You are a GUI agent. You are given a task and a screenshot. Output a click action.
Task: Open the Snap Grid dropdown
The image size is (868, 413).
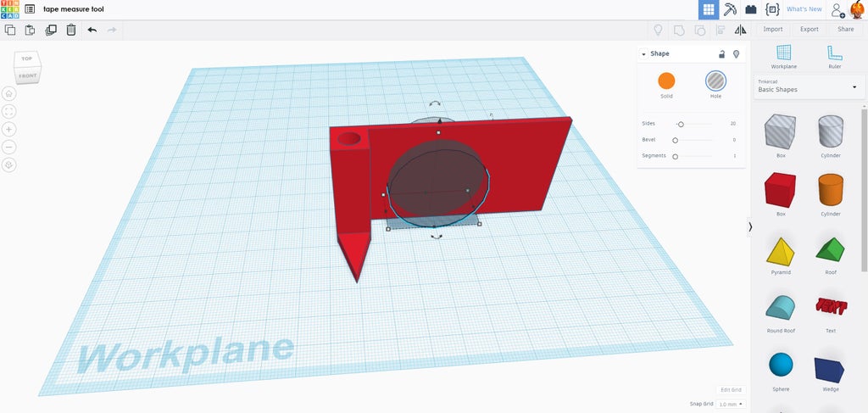click(730, 405)
